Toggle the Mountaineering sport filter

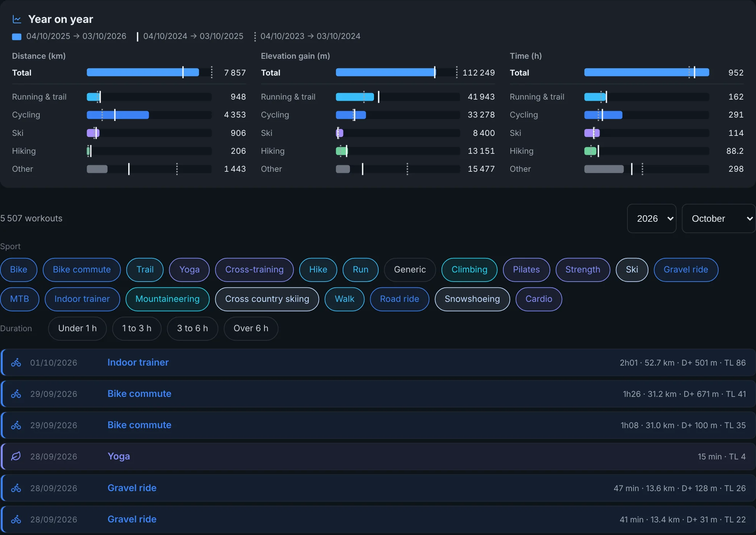[168, 299]
